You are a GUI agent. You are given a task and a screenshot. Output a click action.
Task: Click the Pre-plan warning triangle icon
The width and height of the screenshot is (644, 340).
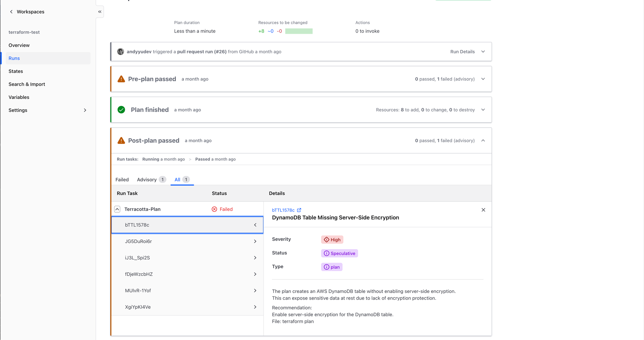[121, 79]
